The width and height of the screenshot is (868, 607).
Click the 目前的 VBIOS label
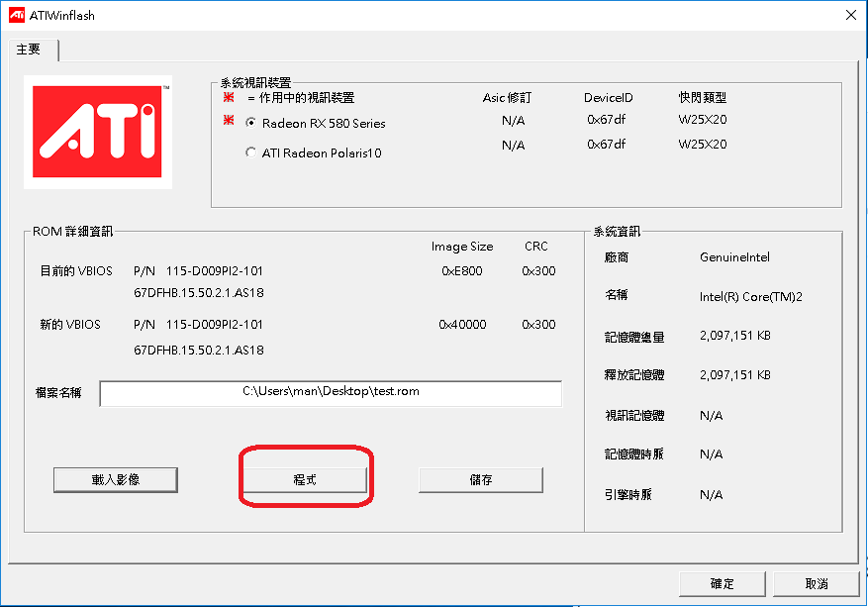pos(76,271)
